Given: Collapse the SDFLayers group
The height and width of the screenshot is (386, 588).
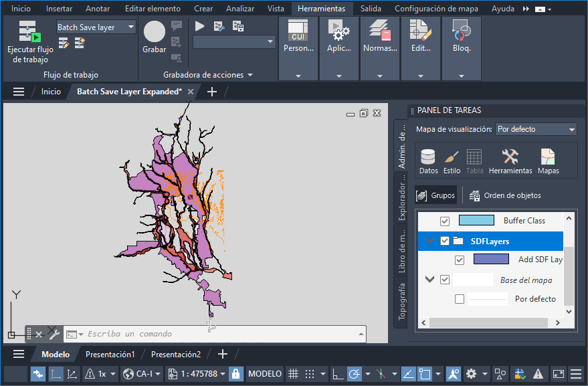Looking at the screenshot, I should (x=430, y=241).
